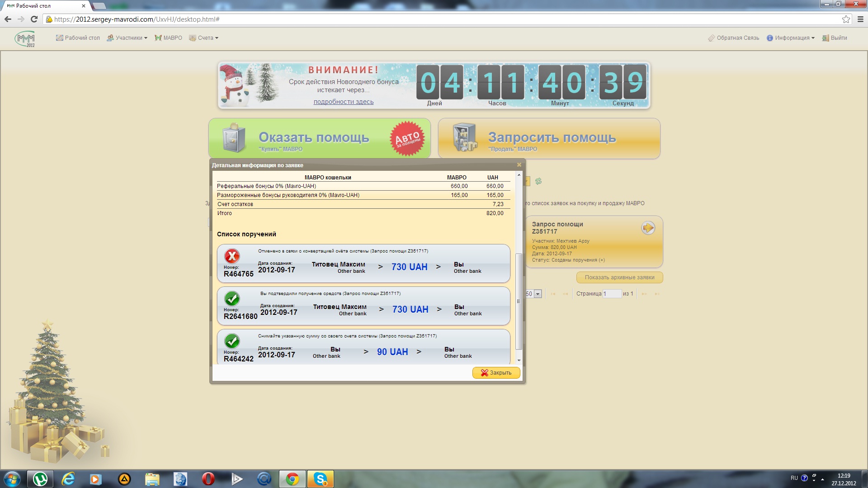Reload the page with refresh icon

tap(34, 19)
